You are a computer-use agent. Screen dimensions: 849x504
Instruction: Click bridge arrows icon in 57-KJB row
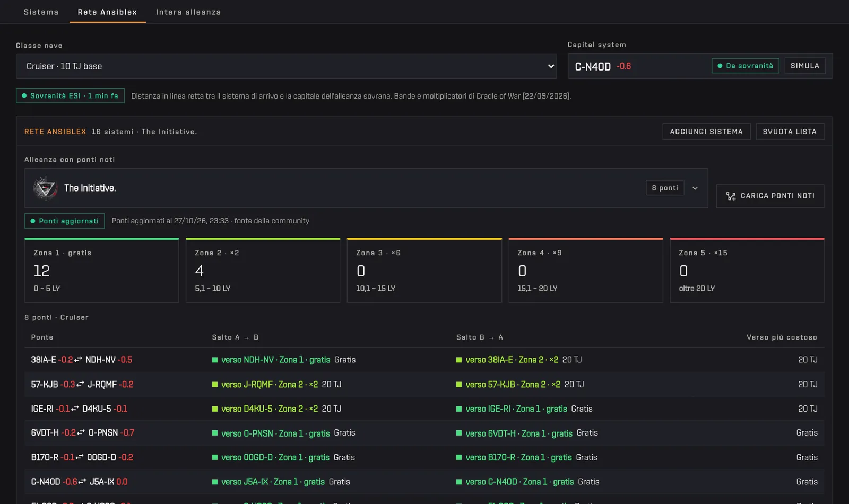(x=80, y=384)
